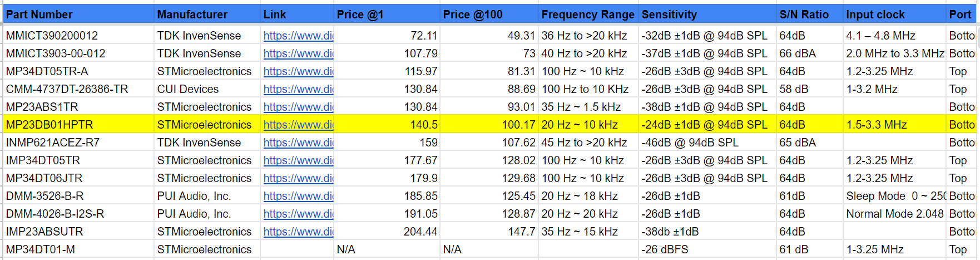Select sensitivity cell -26 dBFS
This screenshot has height=260, width=980.
707,249
